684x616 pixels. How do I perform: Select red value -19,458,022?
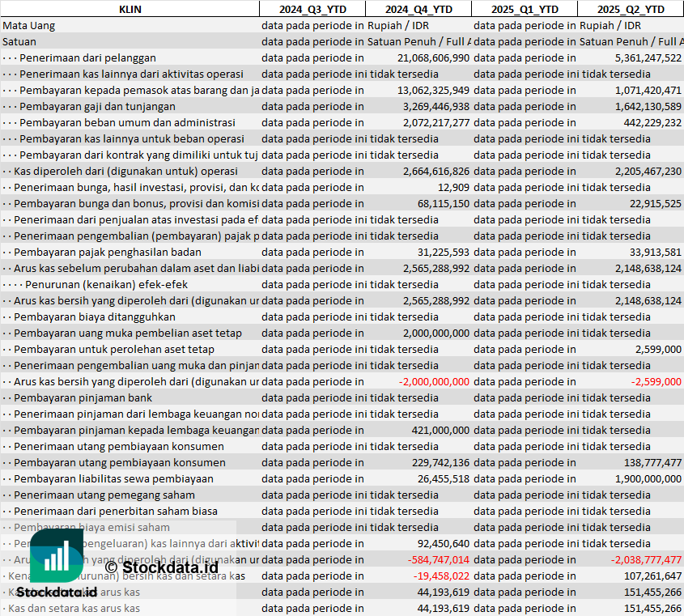(x=441, y=576)
